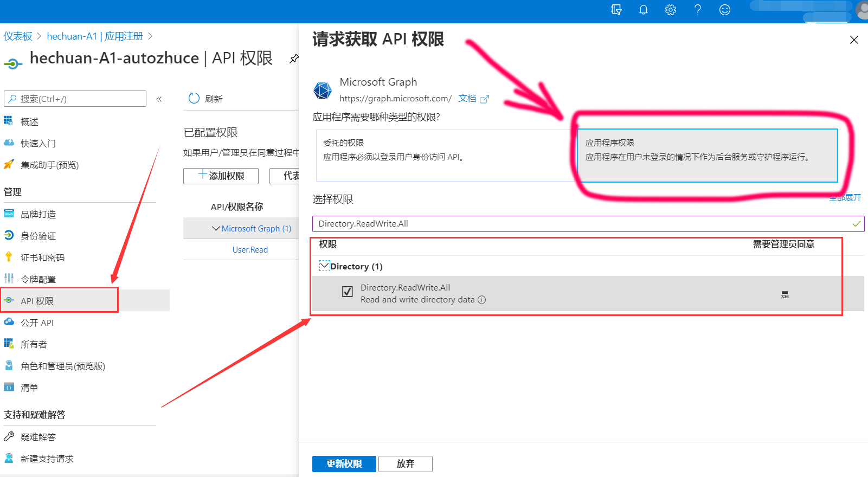This screenshot has height=477, width=868.
Task: Click the Directory.ReadWrite.All permission search field
Action: [588, 224]
